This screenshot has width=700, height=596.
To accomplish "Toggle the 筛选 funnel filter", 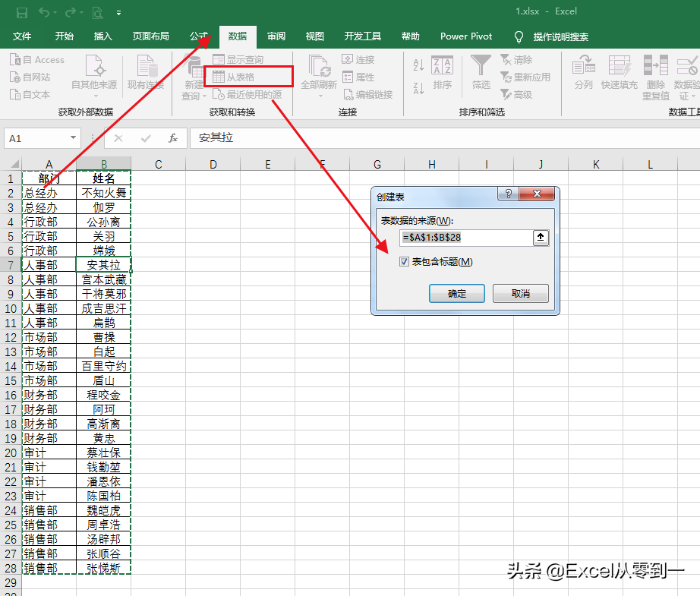I will [x=481, y=72].
